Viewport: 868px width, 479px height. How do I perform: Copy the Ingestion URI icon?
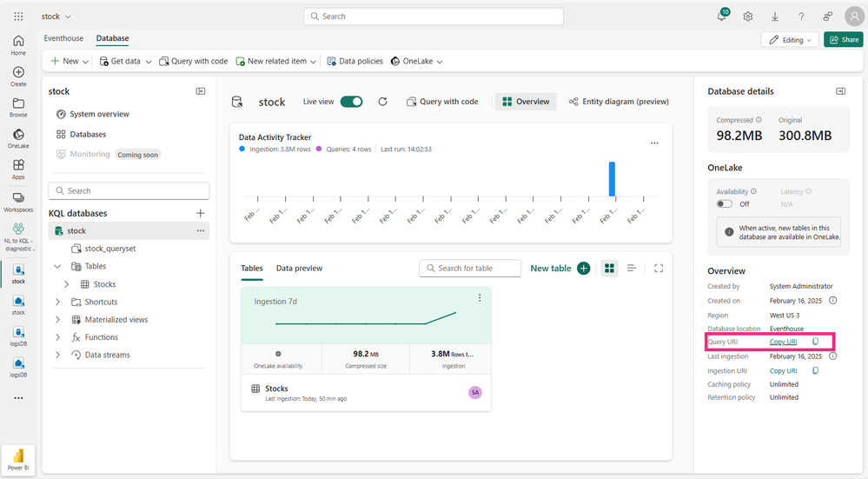click(815, 370)
